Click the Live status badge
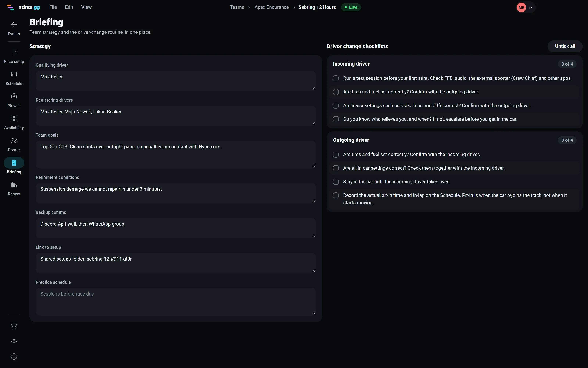 (351, 7)
